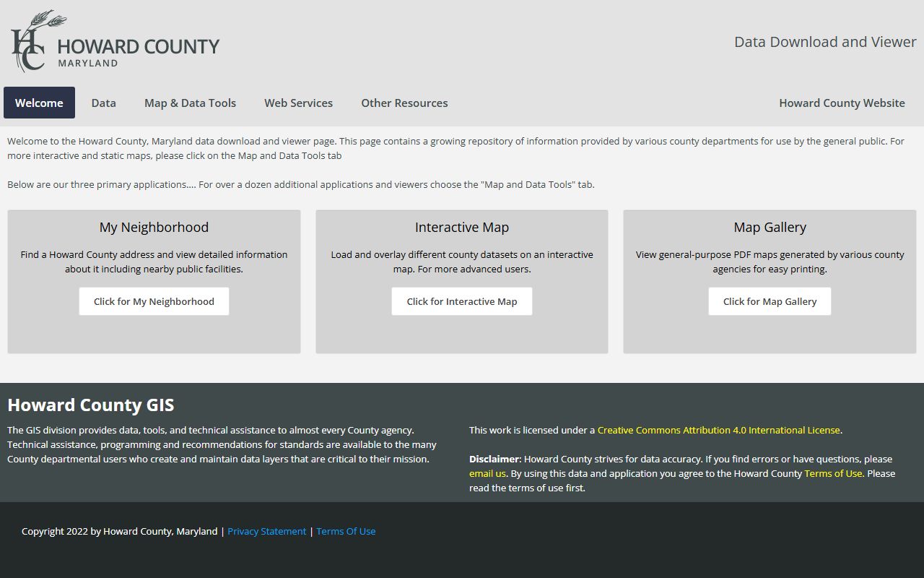This screenshot has width=924, height=578.
Task: Click the Data Download and Viewer title
Action: 825,42
